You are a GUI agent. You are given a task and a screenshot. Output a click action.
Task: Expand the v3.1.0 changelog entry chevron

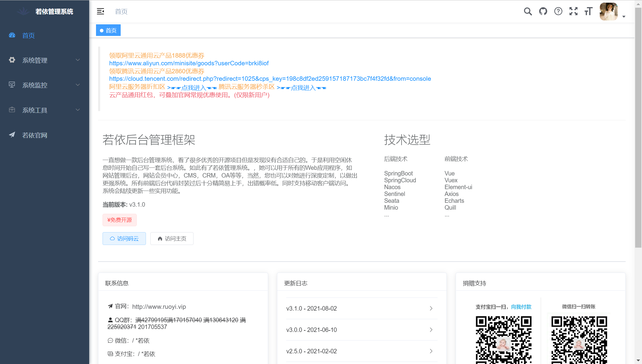pyautogui.click(x=431, y=308)
